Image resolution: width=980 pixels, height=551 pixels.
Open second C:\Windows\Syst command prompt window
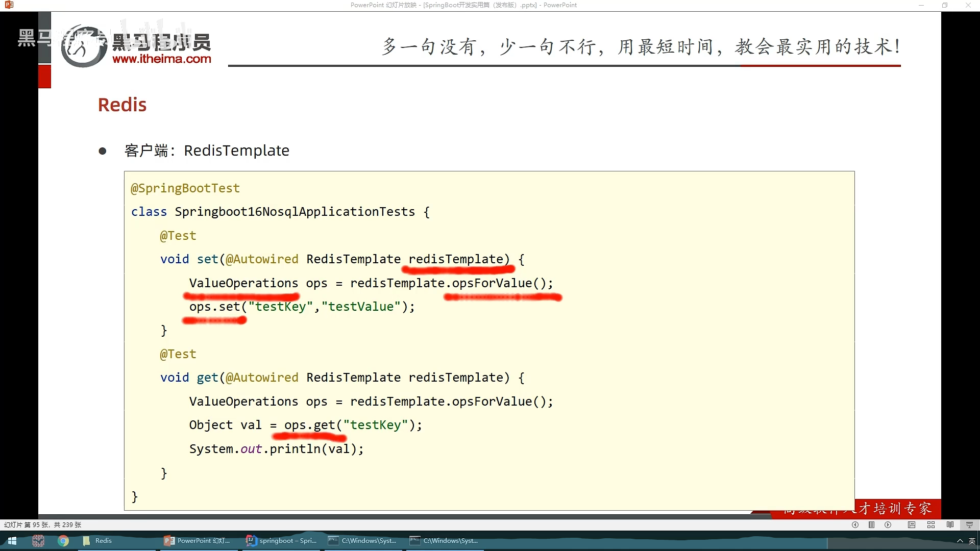[444, 541]
